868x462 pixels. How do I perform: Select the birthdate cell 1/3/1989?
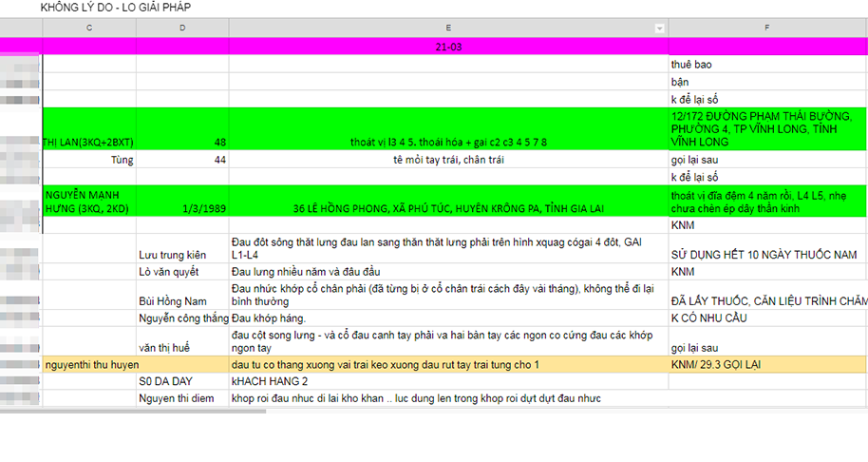coord(182,208)
